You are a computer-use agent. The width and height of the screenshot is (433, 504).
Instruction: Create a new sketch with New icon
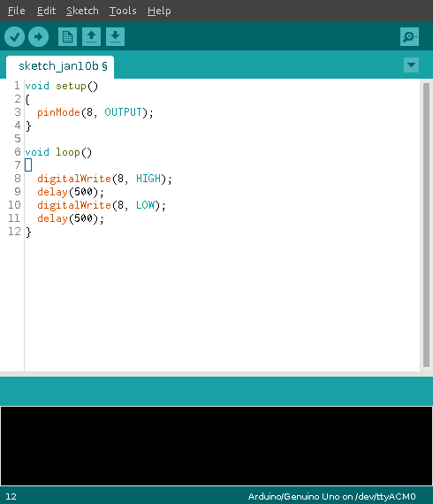coord(67,36)
